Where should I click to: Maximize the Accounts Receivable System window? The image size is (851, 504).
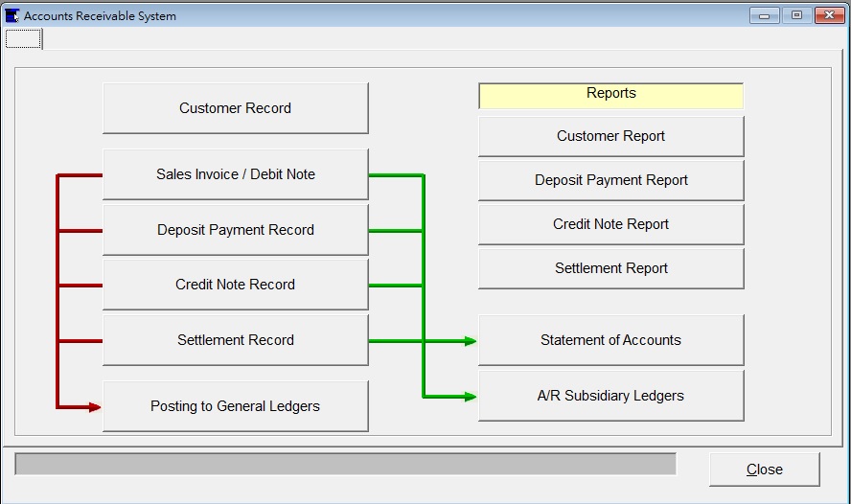pyautogui.click(x=796, y=15)
